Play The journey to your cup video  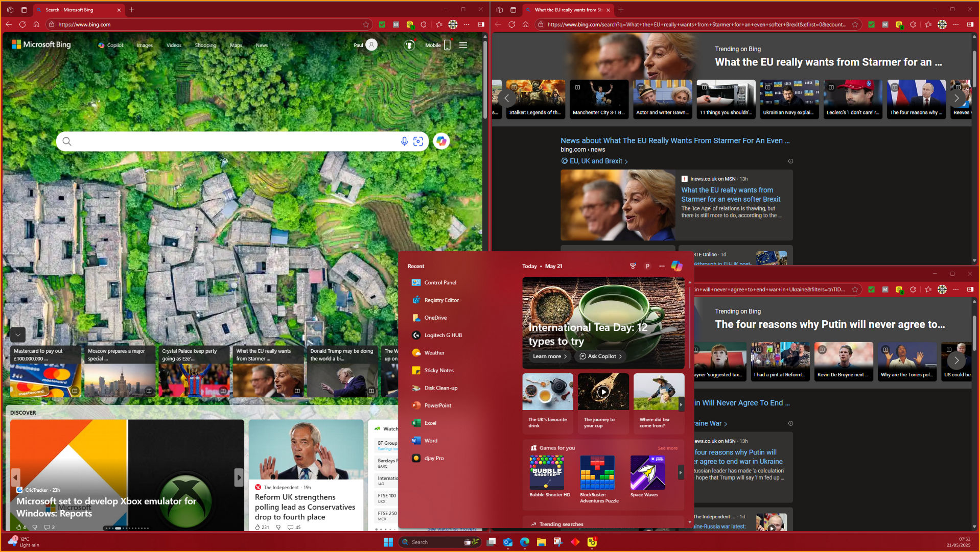click(x=603, y=392)
